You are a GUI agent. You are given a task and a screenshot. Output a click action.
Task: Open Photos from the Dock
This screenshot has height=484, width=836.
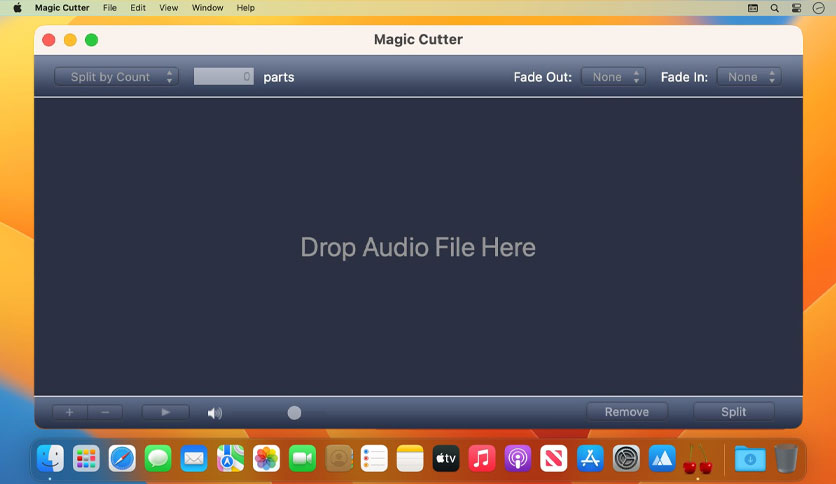pyautogui.click(x=266, y=458)
